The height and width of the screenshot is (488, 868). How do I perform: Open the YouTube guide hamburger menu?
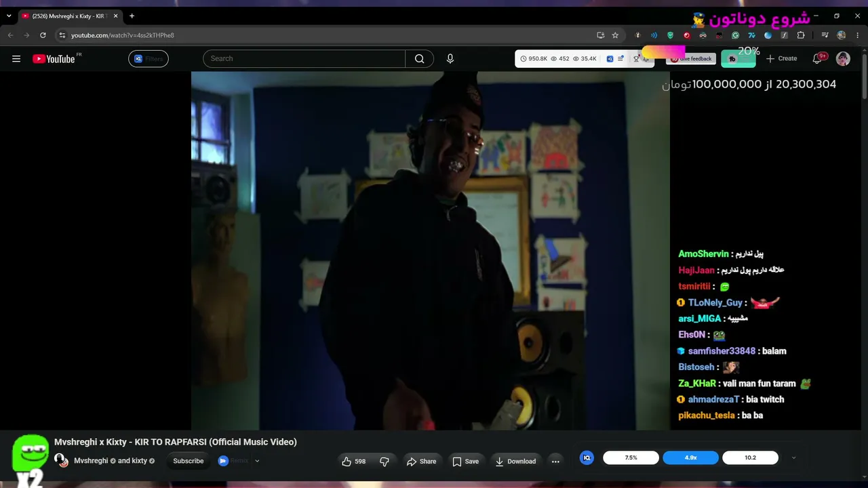point(16,59)
